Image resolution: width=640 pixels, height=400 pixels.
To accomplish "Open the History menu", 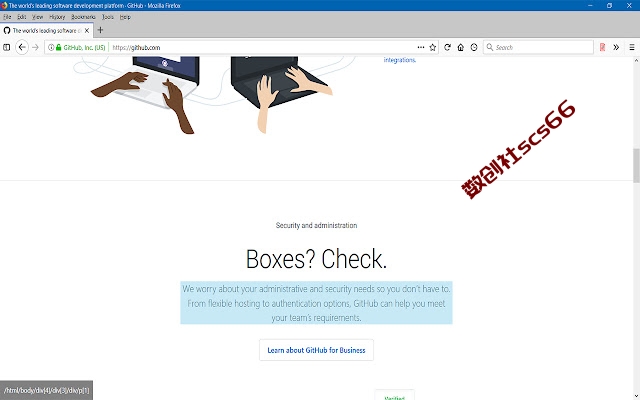I will pos(57,17).
